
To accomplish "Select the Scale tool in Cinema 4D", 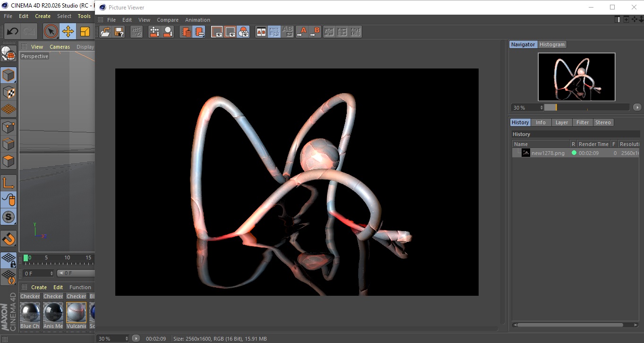I will [85, 32].
